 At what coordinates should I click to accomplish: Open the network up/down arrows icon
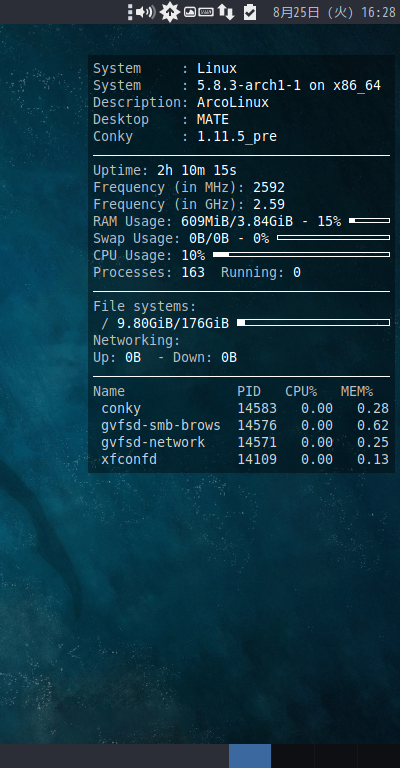[x=226, y=12]
